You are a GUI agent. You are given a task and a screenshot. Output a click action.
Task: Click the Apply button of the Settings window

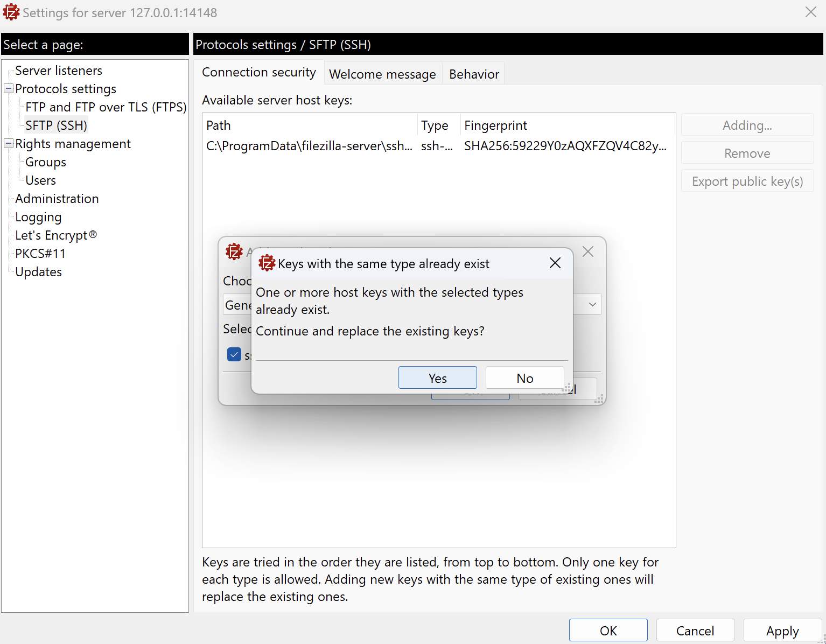point(783,630)
